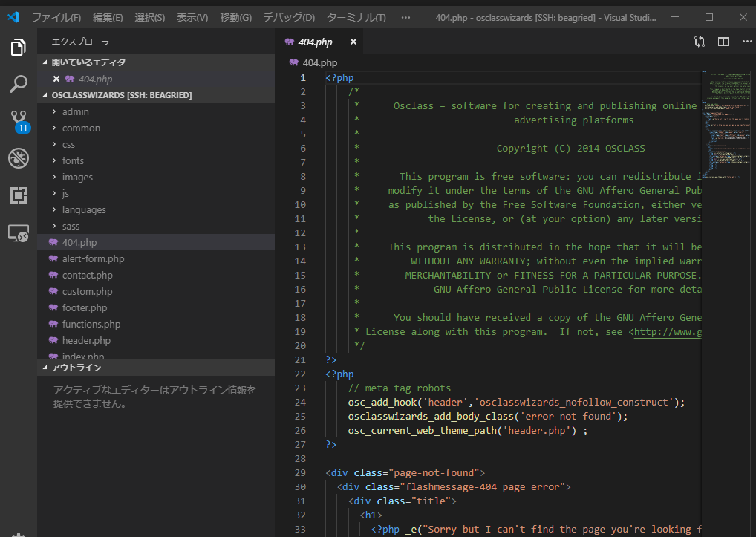Screen dimensions: 756x537
Task: Open the Debug view bug icon
Action: pyautogui.click(x=19, y=158)
